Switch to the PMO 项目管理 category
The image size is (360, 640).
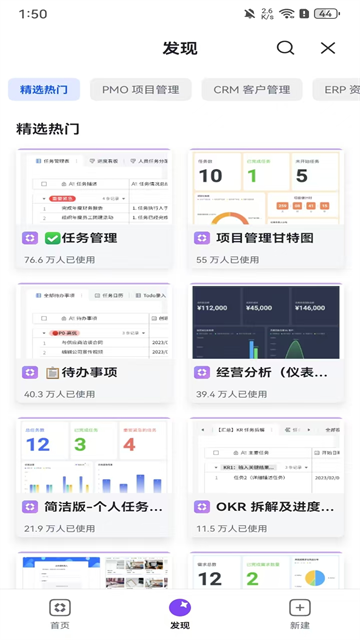pyautogui.click(x=141, y=89)
